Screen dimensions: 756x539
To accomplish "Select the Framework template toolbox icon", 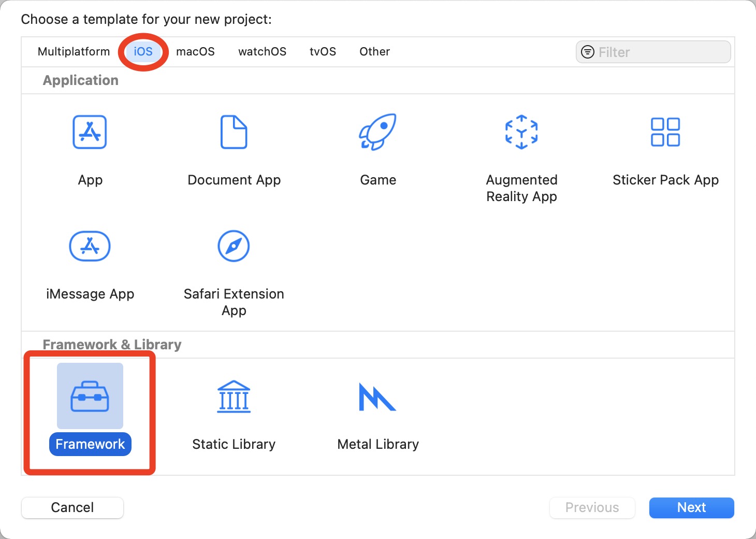I will coord(90,395).
